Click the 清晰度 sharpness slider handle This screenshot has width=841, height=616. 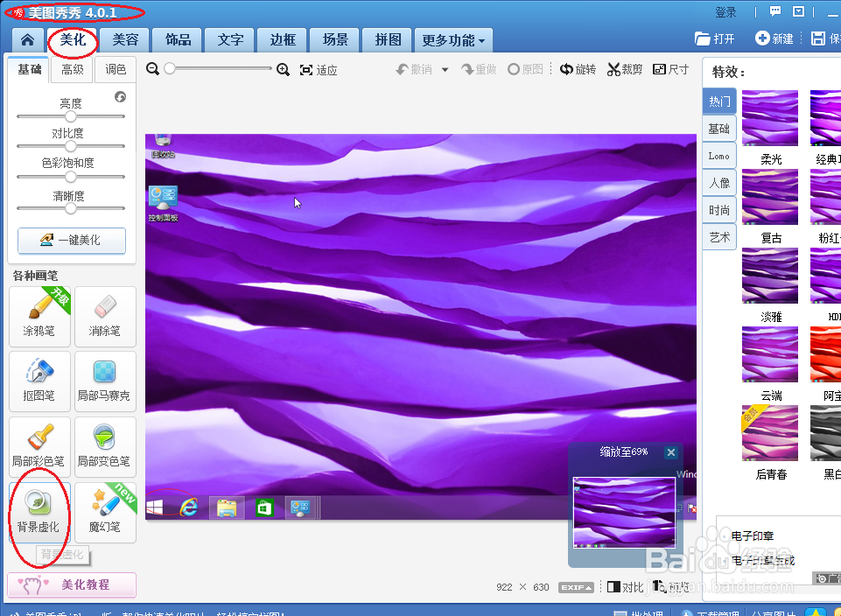[70, 208]
